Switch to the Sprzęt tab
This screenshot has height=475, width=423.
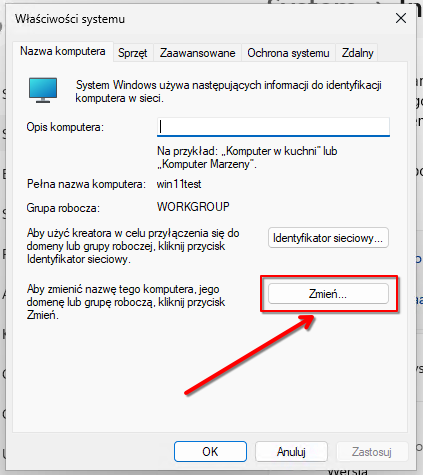(x=133, y=53)
